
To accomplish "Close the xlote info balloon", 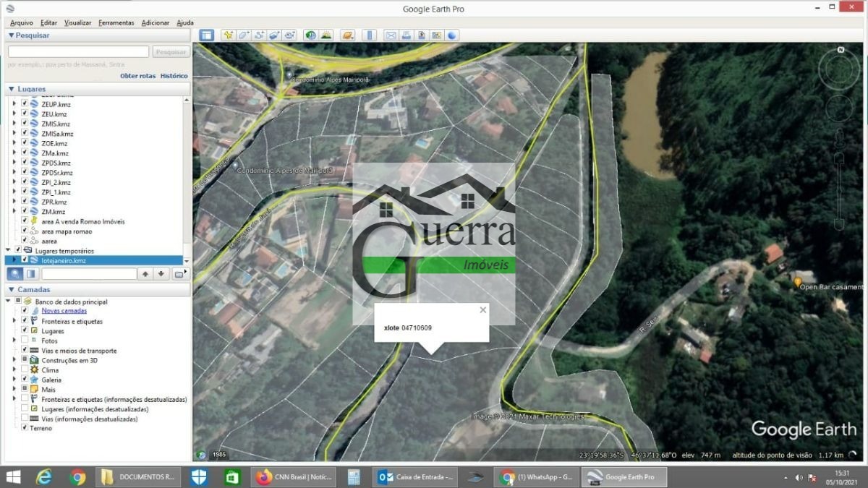I will pyautogui.click(x=483, y=309).
